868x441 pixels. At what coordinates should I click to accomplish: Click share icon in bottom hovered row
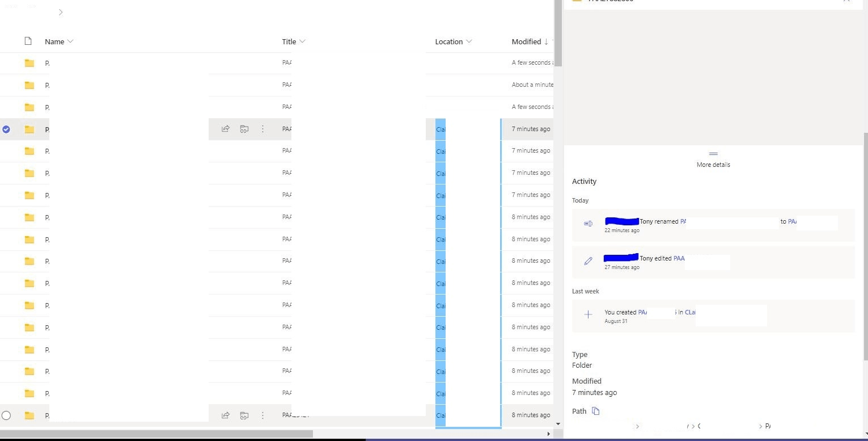(x=226, y=415)
